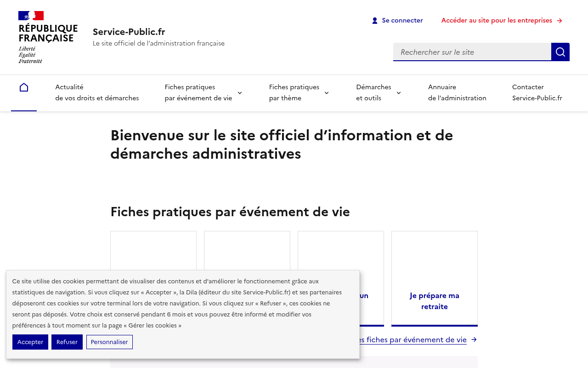Screen dimensions: 588x368
Task: Focus the Rechercher sur le site field
Action: 472,52
